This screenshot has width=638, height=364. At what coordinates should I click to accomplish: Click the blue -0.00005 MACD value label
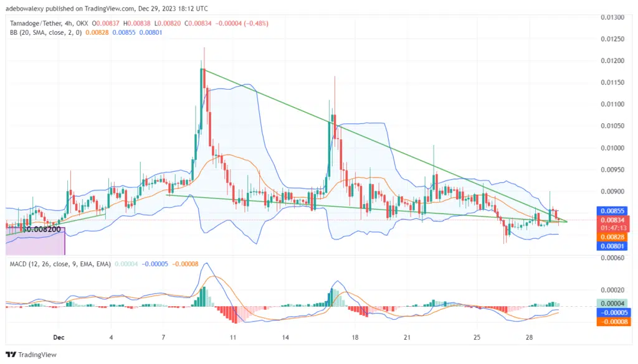613,312
